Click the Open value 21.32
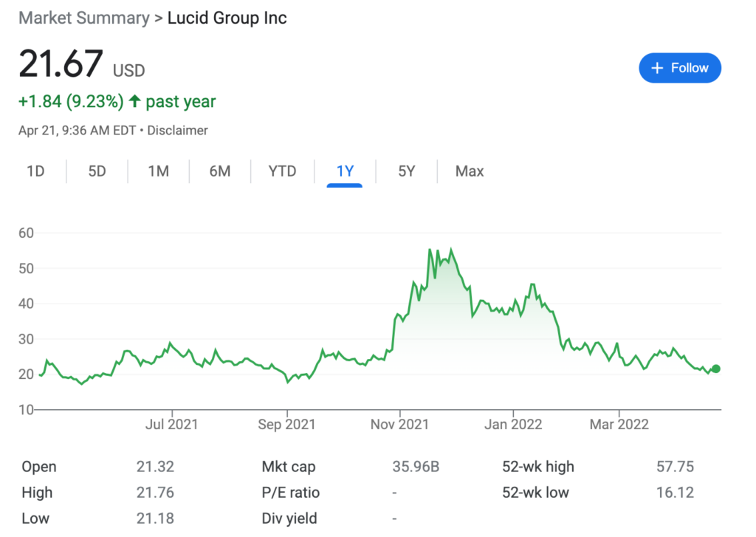Image resolution: width=756 pixels, height=537 pixels. pyautogui.click(x=155, y=467)
